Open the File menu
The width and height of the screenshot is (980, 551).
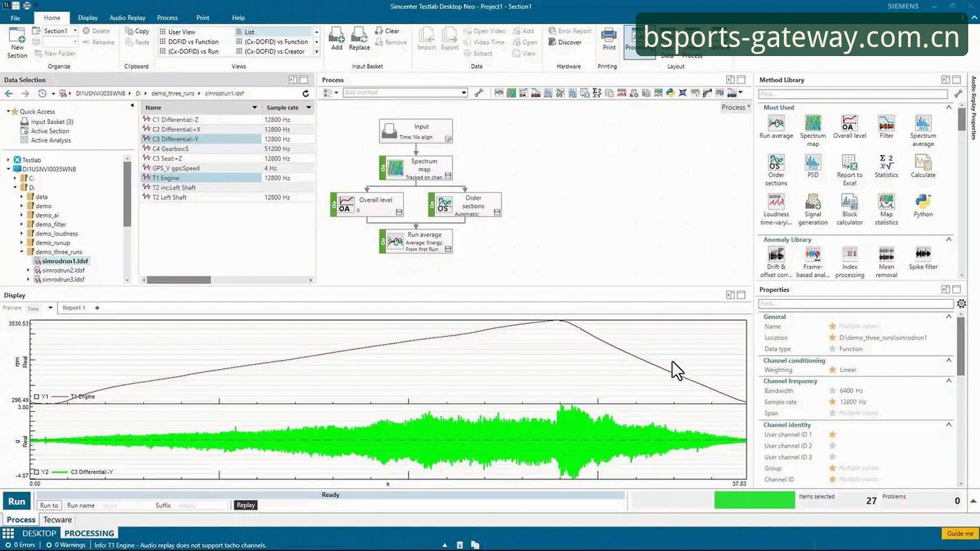click(x=15, y=18)
